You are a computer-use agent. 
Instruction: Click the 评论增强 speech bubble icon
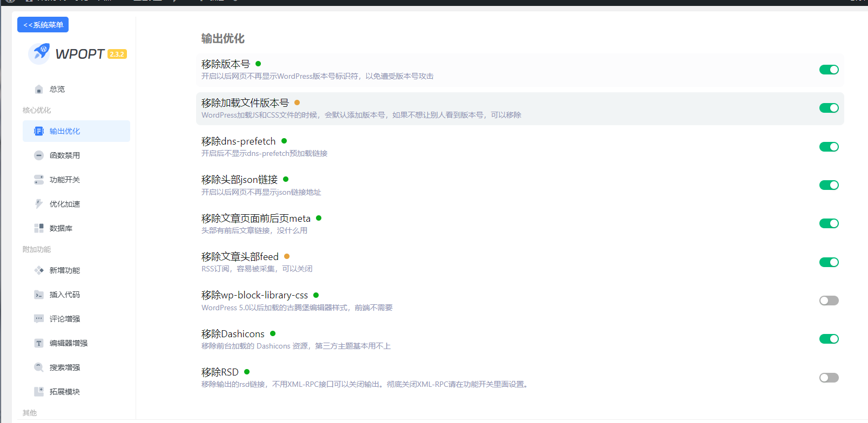[39, 319]
